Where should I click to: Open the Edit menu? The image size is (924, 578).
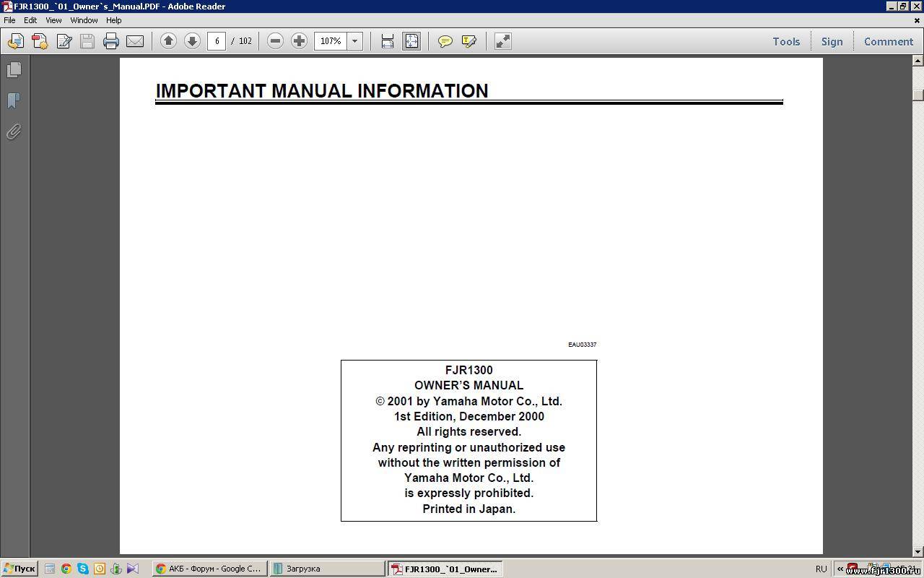coord(30,20)
